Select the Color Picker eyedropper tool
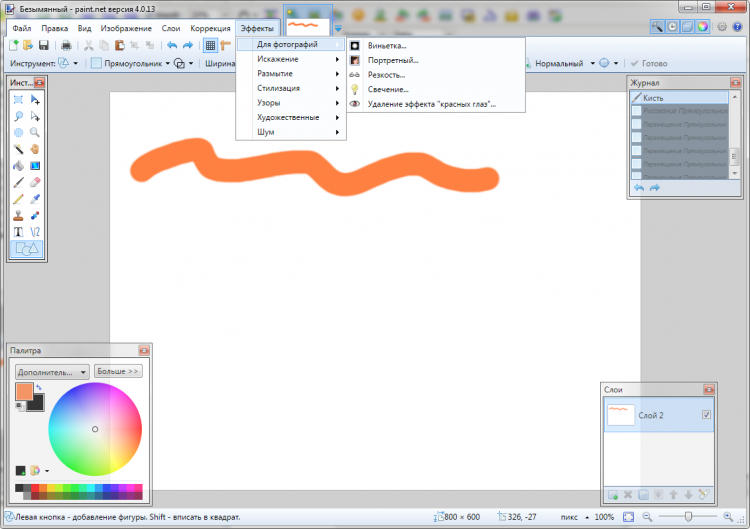This screenshot has width=750, height=529. tap(35, 199)
